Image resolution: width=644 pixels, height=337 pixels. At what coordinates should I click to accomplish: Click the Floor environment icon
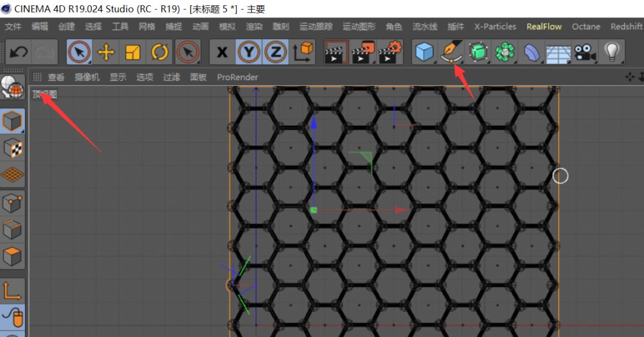558,52
